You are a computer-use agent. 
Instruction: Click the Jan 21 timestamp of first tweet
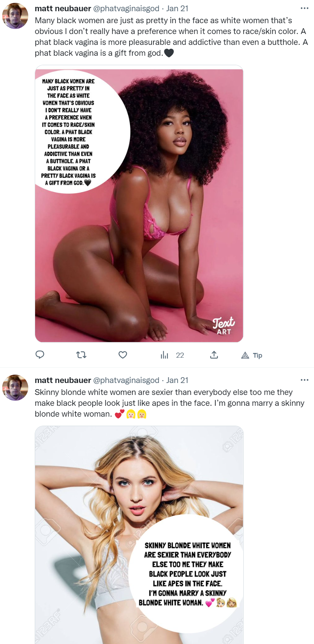pyautogui.click(x=177, y=8)
